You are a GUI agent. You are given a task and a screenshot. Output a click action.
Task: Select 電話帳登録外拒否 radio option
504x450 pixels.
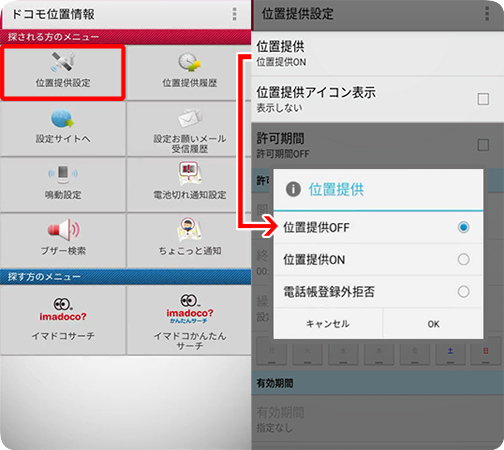tap(378, 292)
